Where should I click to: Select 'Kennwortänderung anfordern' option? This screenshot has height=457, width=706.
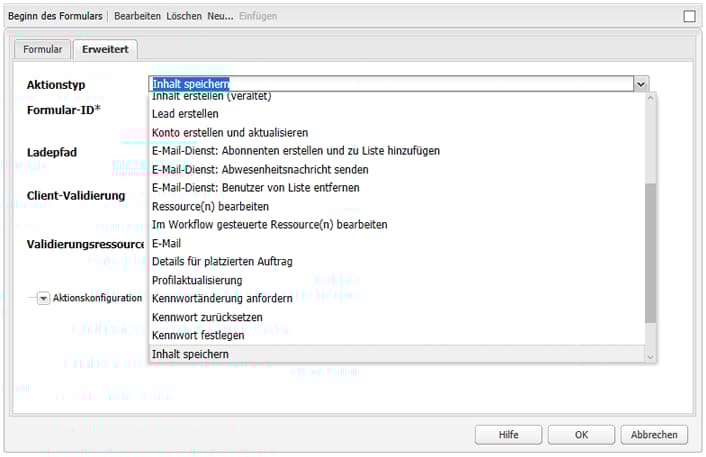coord(397,299)
